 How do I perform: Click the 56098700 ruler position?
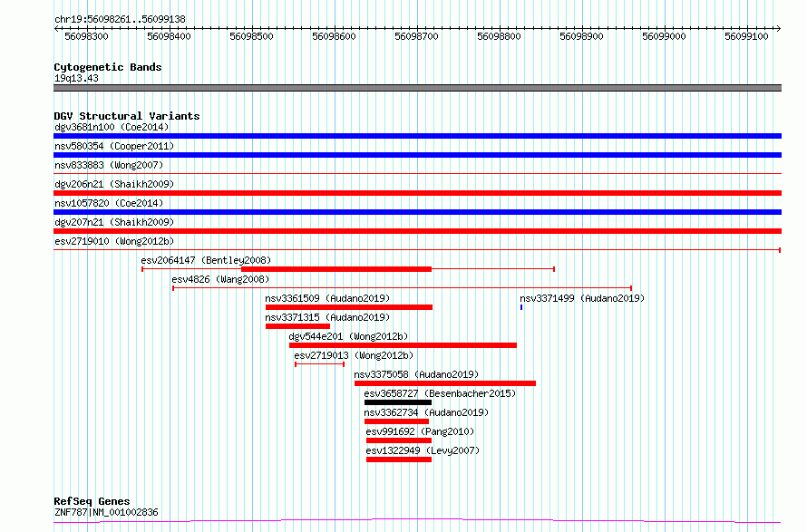[x=416, y=36]
